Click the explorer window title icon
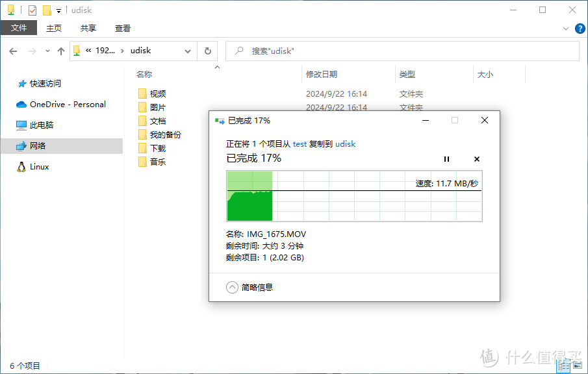The image size is (588, 374). 11,10
